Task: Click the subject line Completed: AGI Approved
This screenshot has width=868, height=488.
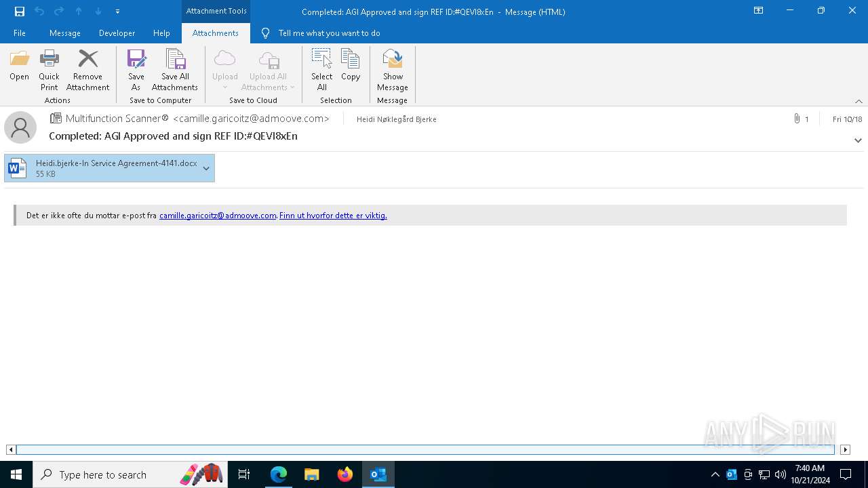Action: [173, 136]
